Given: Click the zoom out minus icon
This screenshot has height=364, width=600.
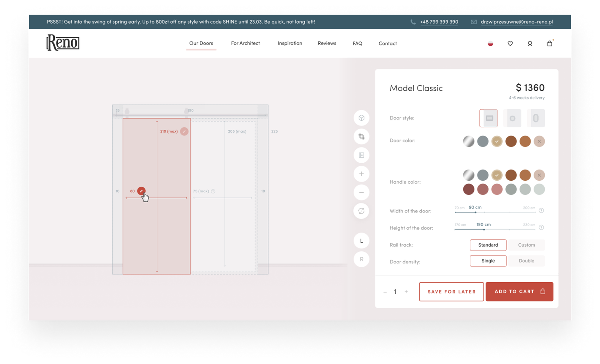Looking at the screenshot, I should [361, 192].
